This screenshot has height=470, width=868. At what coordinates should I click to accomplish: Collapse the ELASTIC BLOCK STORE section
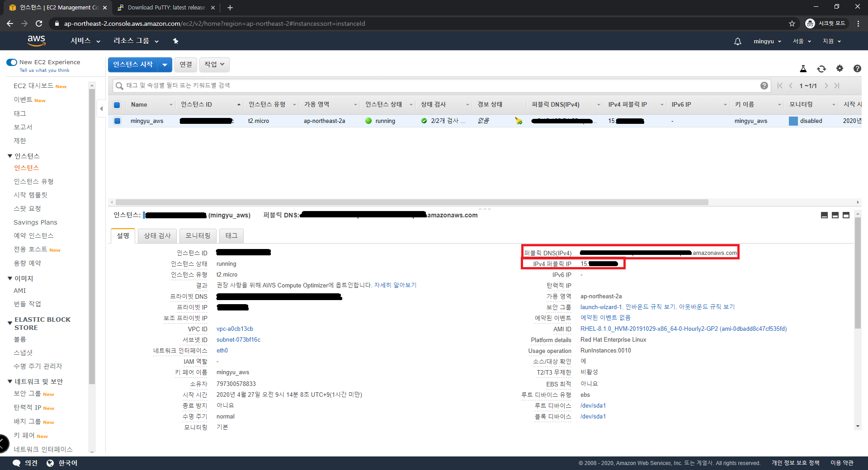pos(10,323)
